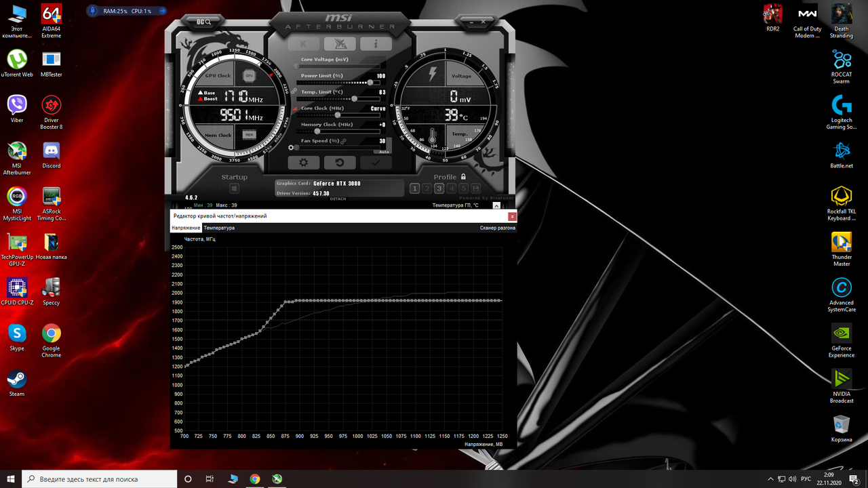
Task: Click the curve point at 700 mV
Action: tap(185, 366)
